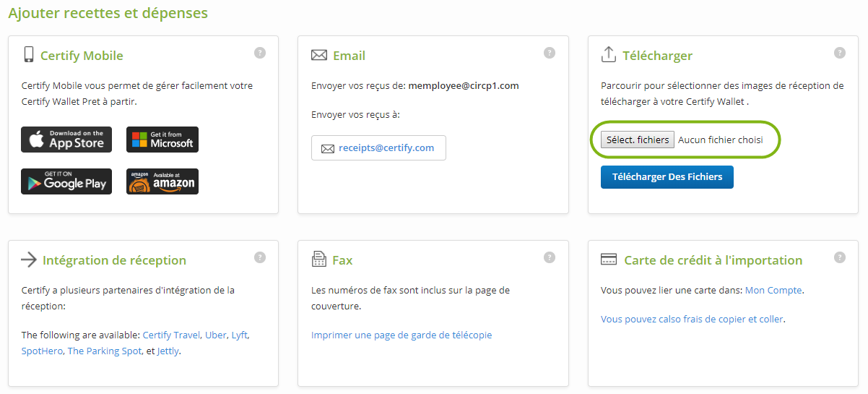This screenshot has width=868, height=394.
Task: Open help for Télécharger card
Action: pyautogui.click(x=840, y=53)
